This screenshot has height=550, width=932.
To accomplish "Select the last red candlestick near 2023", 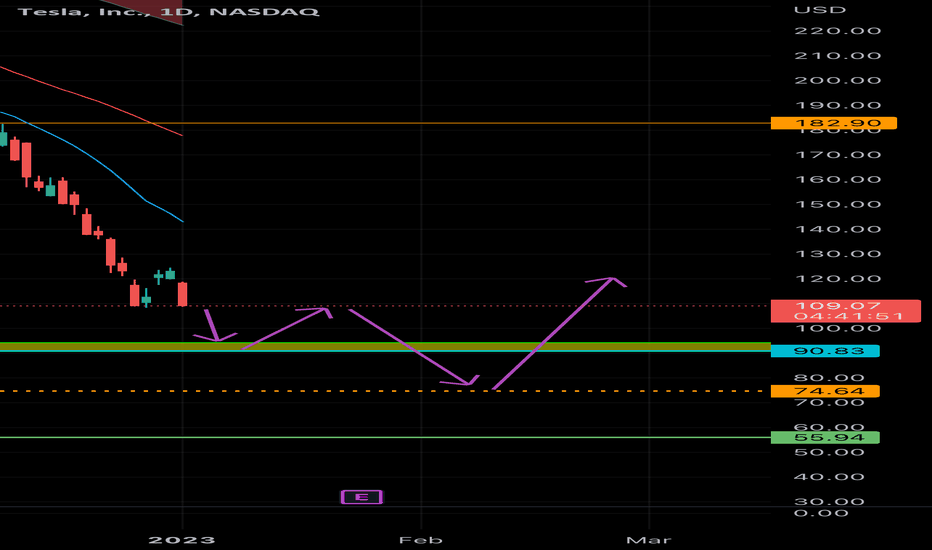I will click(x=182, y=294).
